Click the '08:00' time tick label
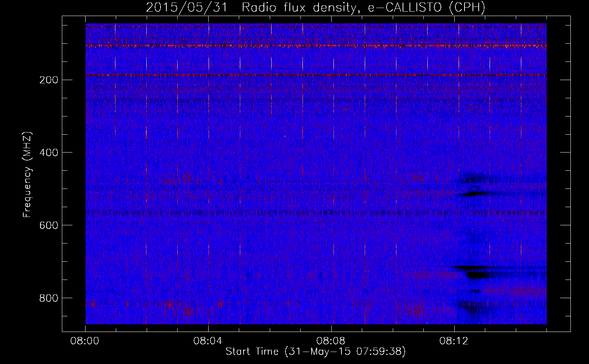The height and width of the screenshot is (364, 589). [x=85, y=341]
